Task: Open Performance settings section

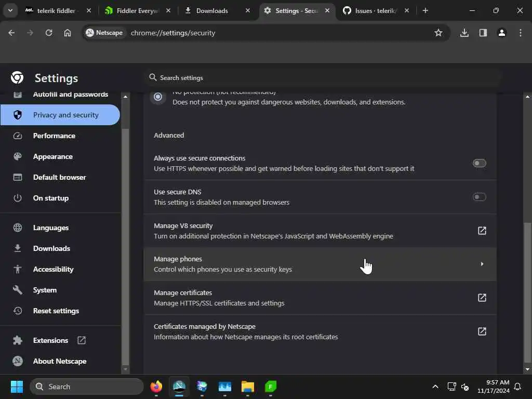Action: point(60,136)
